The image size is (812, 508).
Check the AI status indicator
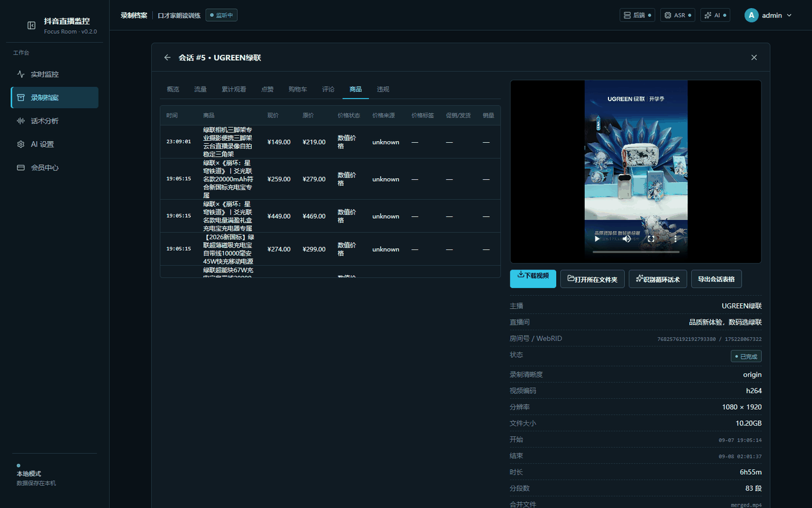point(715,15)
